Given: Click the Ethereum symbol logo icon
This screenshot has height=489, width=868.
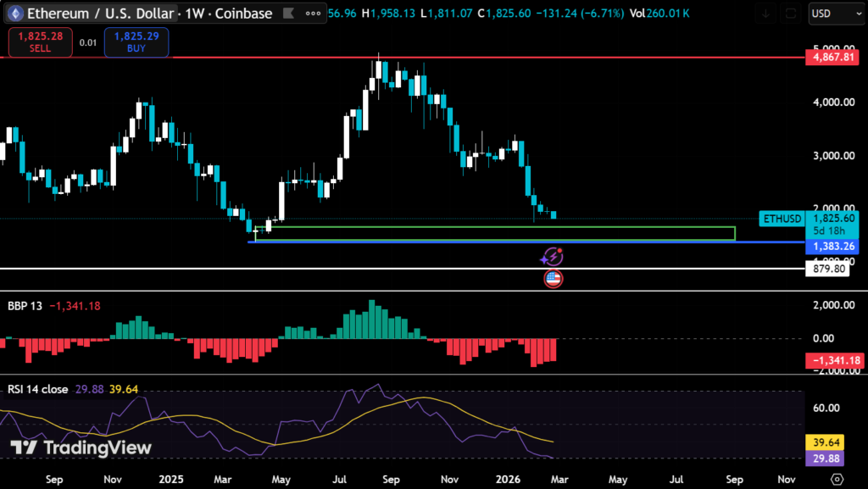Looking at the screenshot, I should pos(14,14).
